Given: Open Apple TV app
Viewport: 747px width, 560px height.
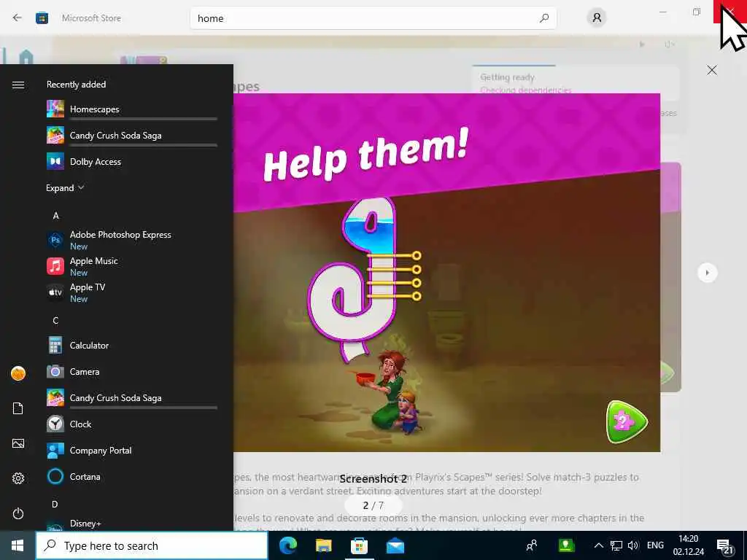Looking at the screenshot, I should tap(132, 292).
